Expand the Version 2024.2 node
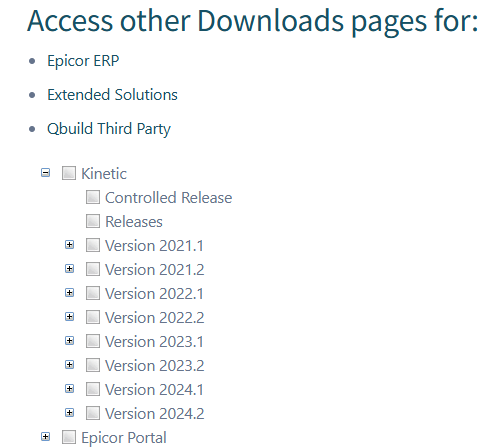489x447 pixels. [69, 413]
